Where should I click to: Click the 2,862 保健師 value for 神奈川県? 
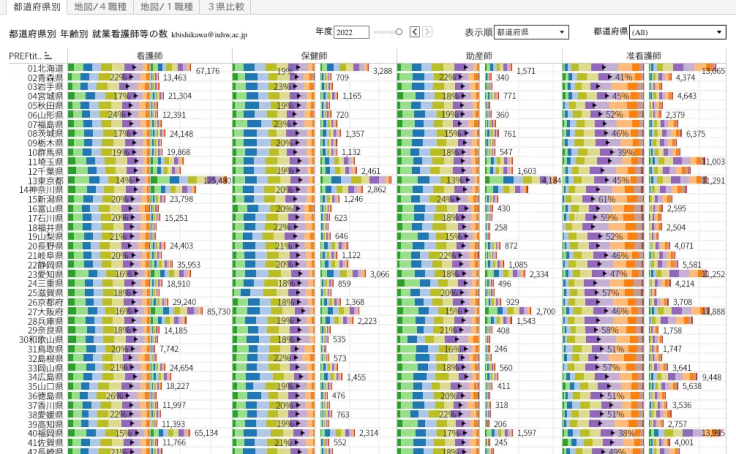click(x=377, y=190)
